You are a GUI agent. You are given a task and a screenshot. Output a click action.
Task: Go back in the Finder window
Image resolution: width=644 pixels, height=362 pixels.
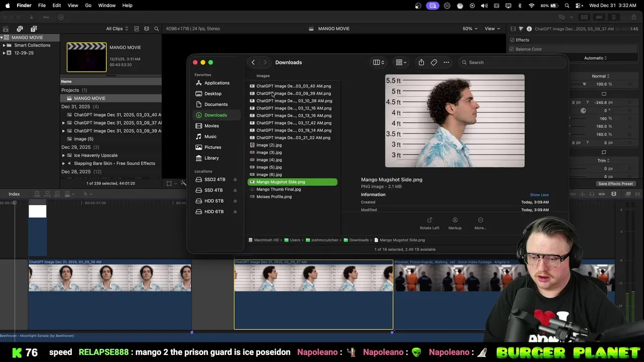coord(253,62)
